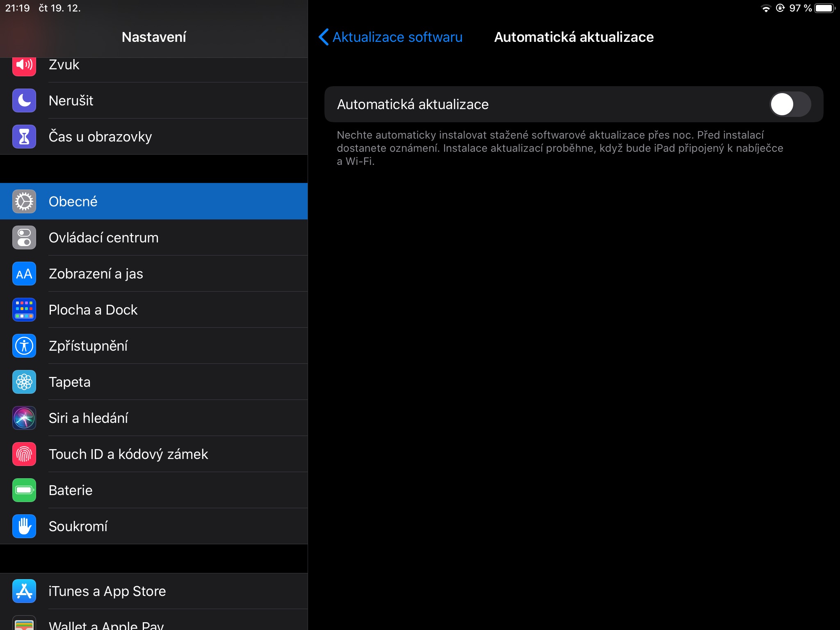Open the Touch ID fingerprint icon
This screenshot has height=630, width=840.
[24, 454]
